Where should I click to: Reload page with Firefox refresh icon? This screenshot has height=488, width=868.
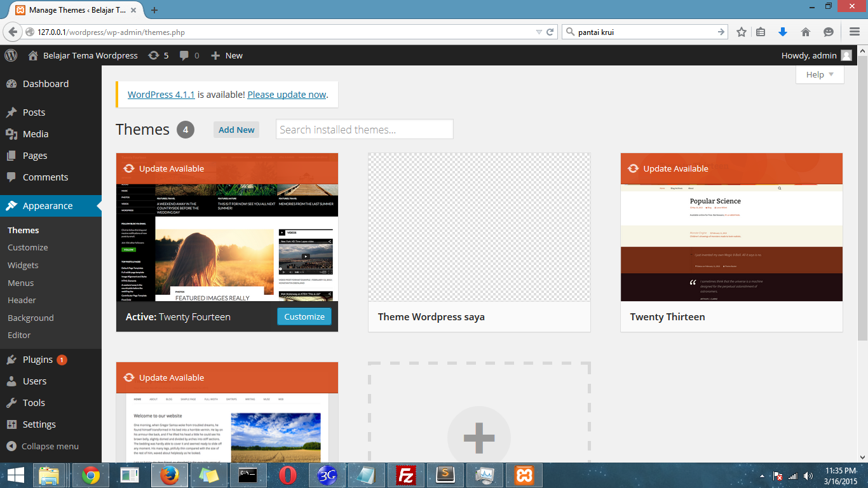550,32
